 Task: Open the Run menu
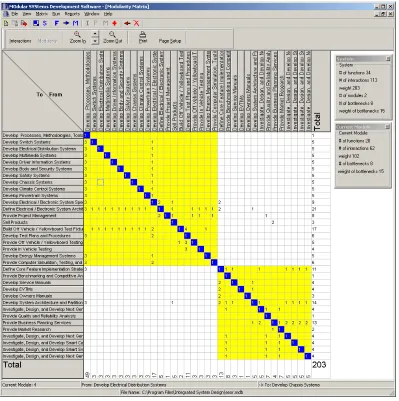[x=56, y=14]
